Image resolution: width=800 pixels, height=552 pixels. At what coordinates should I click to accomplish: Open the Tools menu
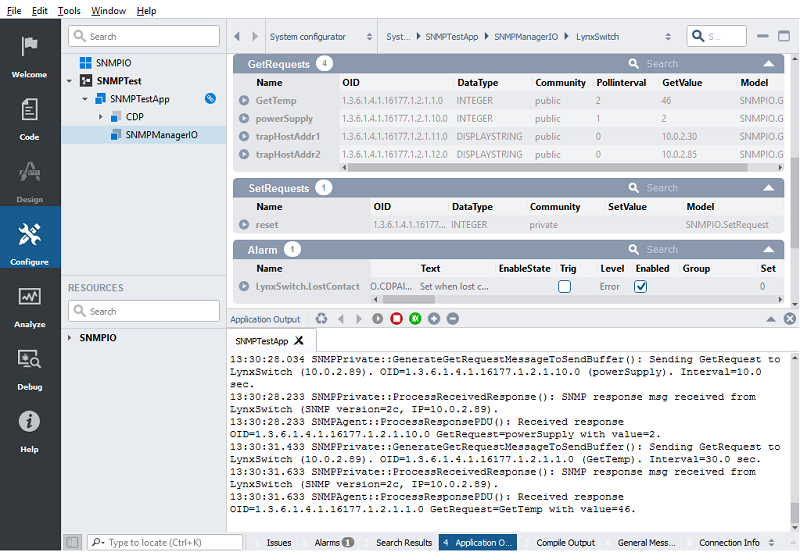coord(69,10)
